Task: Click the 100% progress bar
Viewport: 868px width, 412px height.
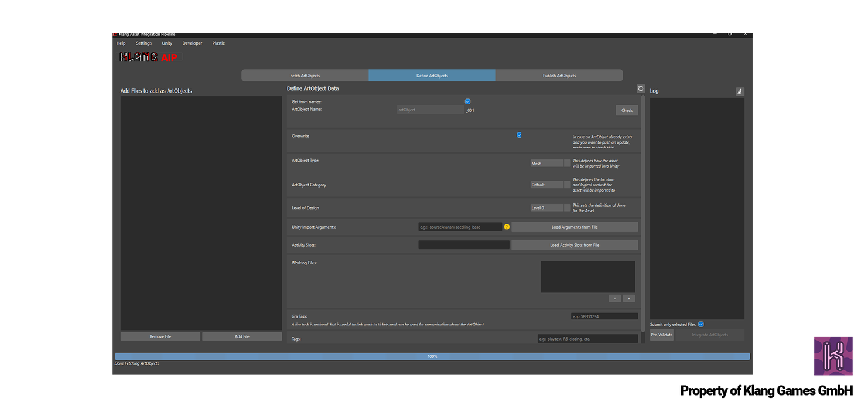Action: [432, 356]
